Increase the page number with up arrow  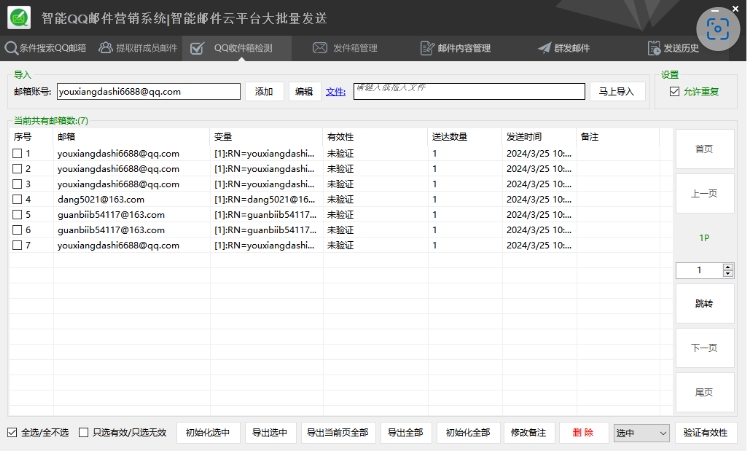point(727,267)
